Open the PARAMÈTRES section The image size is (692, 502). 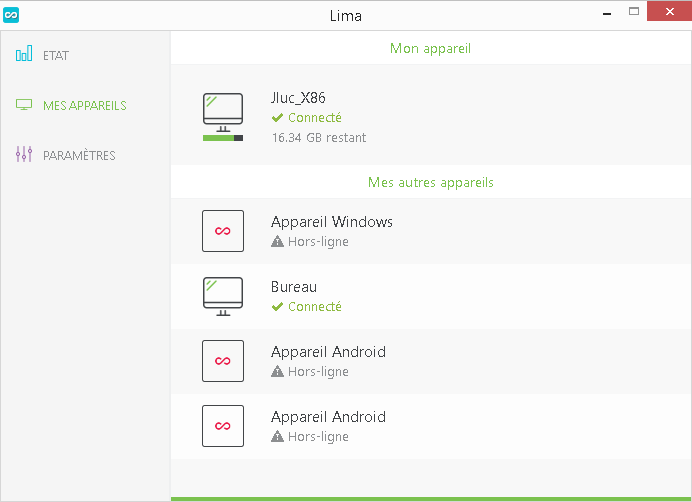(x=79, y=155)
